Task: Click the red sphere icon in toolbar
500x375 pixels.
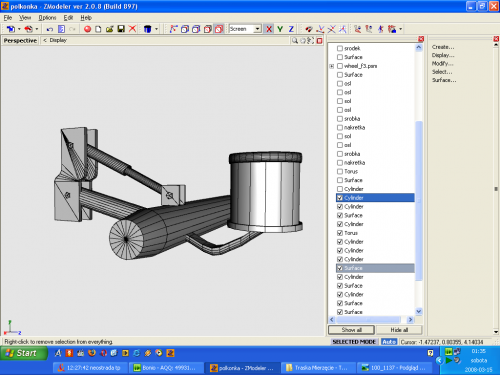Action: (x=87, y=29)
